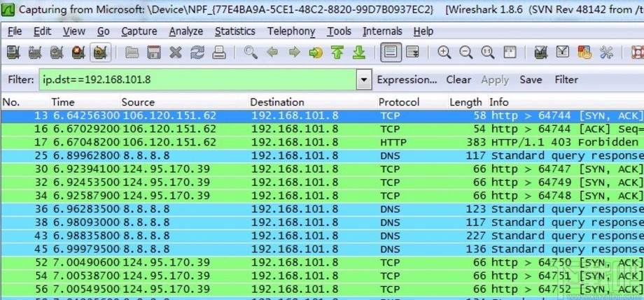Sort by the Info column header
644x300 pixels.
[565, 102]
